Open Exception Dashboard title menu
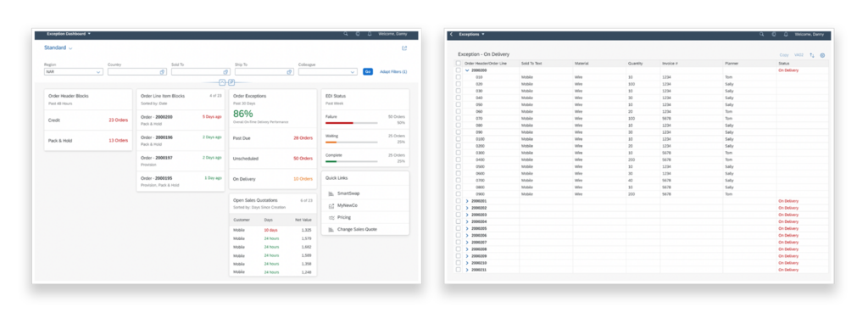The height and width of the screenshot is (313, 868). coord(69,34)
